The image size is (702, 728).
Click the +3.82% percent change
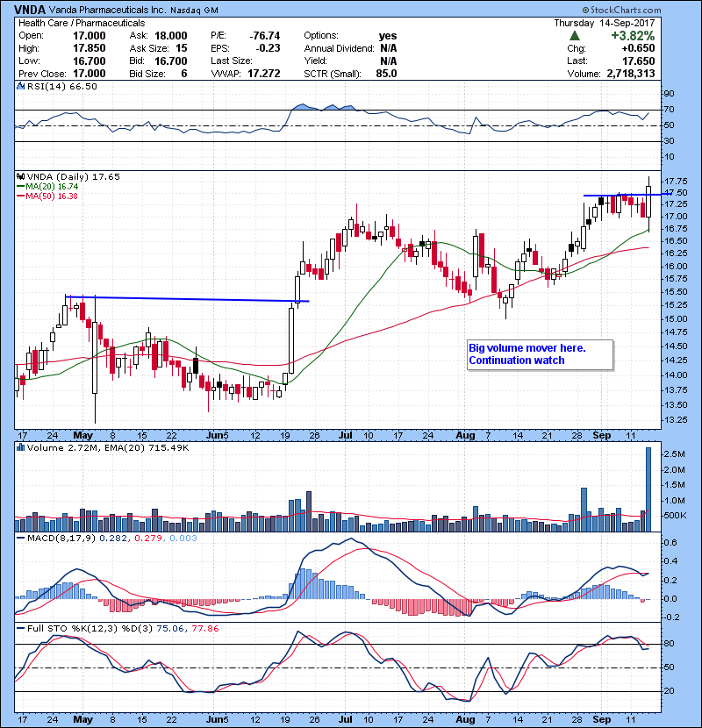[633, 36]
